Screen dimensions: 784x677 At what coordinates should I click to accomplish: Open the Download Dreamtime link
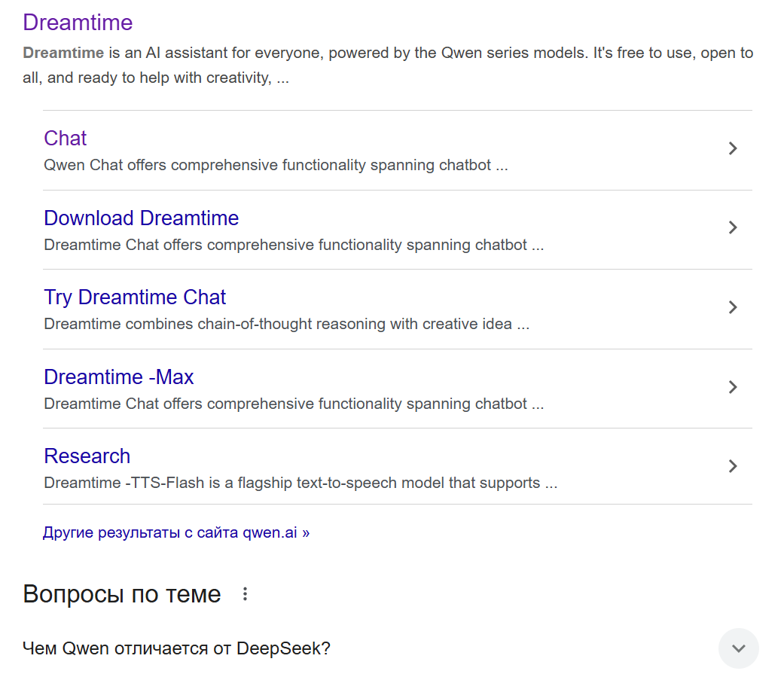[141, 218]
